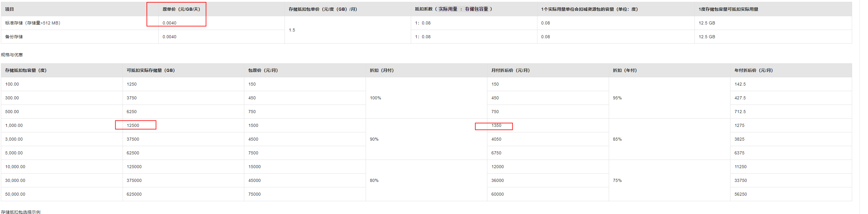Click the 备份存储 row label
This screenshot has width=868, height=214.
click(14, 37)
